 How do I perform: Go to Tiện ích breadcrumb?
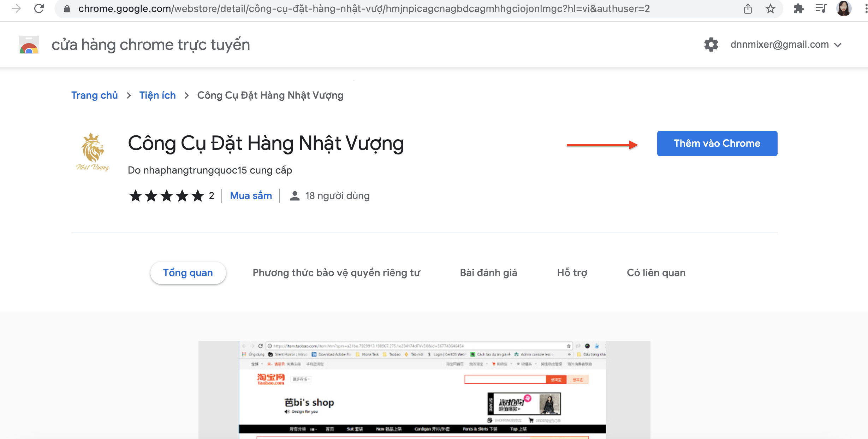tap(157, 95)
